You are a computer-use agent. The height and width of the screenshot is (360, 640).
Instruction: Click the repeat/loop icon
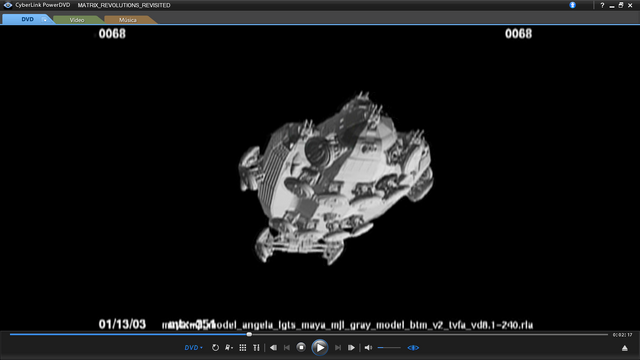(215, 348)
